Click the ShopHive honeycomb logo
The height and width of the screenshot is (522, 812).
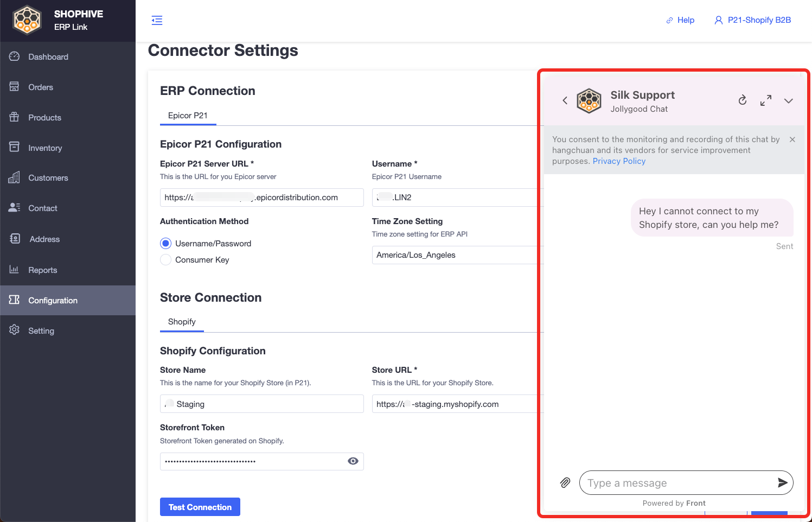(27, 20)
